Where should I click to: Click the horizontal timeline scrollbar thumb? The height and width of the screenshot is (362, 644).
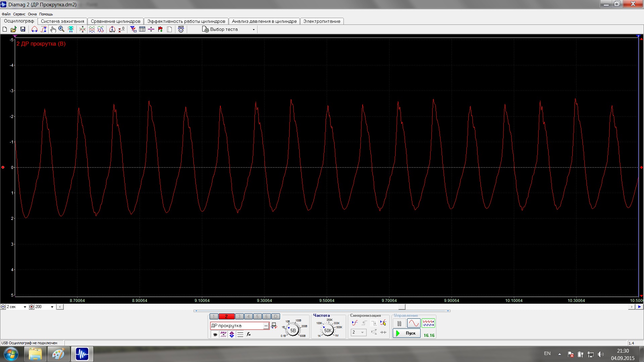(402, 307)
